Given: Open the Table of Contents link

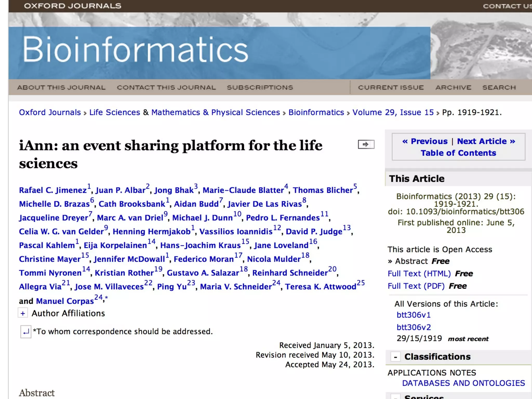Looking at the screenshot, I should pos(458,153).
